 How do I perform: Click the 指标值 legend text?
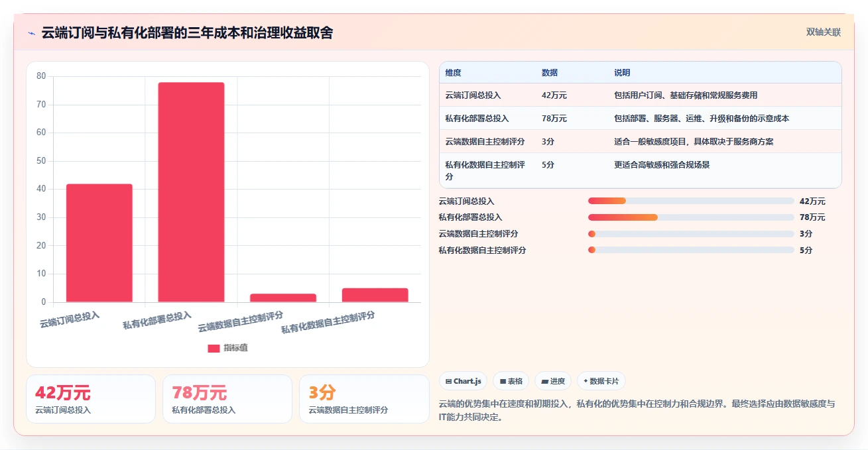pyautogui.click(x=235, y=349)
